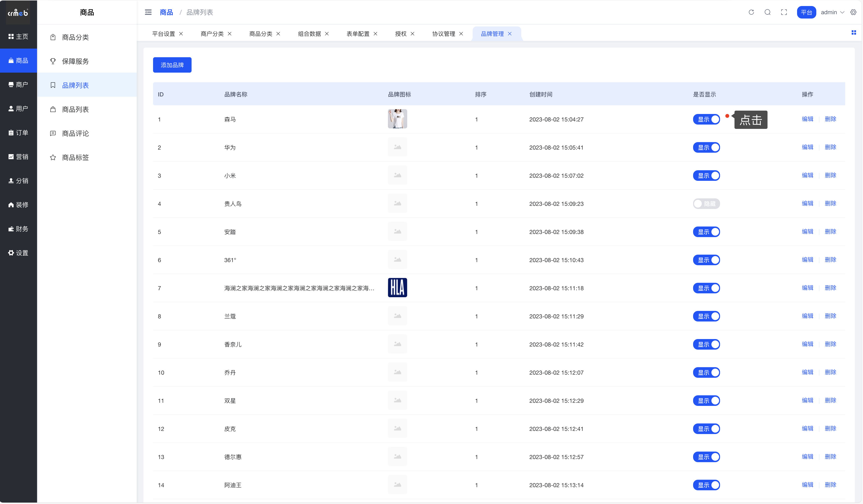The height and width of the screenshot is (504, 863).
Task: Toggle display switch for 华为 brand
Action: [x=706, y=147]
